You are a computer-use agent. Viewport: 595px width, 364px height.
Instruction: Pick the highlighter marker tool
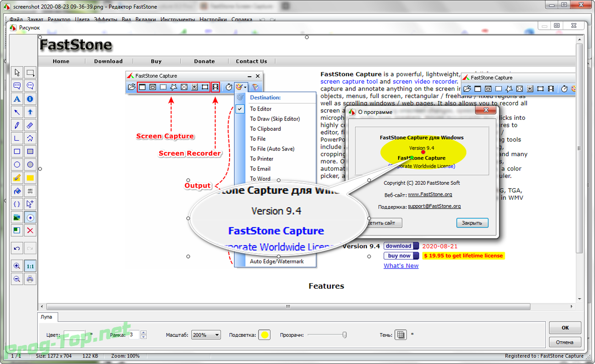pos(17,178)
